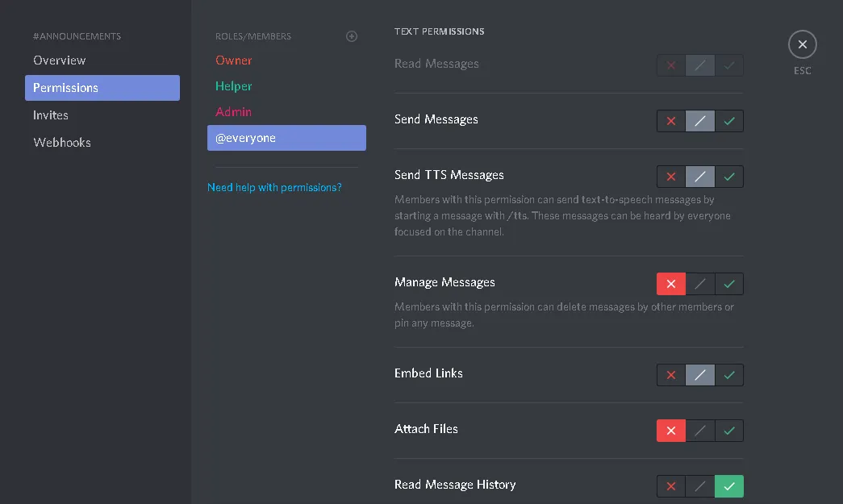
Task: Deny Embed Links with red X
Action: pos(671,375)
